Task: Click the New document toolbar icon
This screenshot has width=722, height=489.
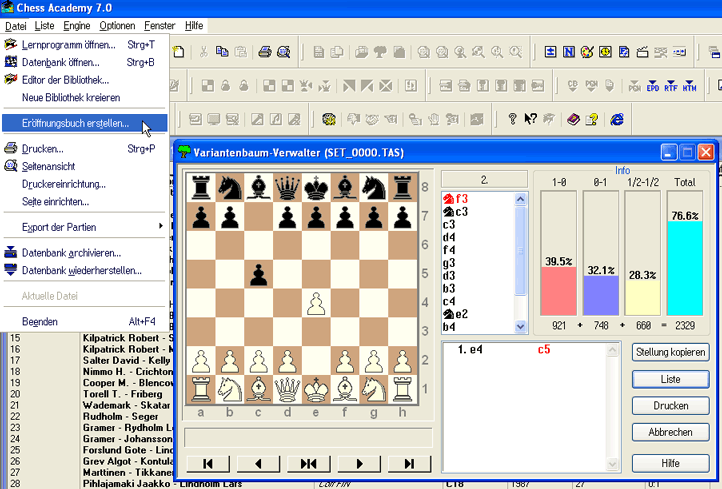Action: [x=179, y=52]
